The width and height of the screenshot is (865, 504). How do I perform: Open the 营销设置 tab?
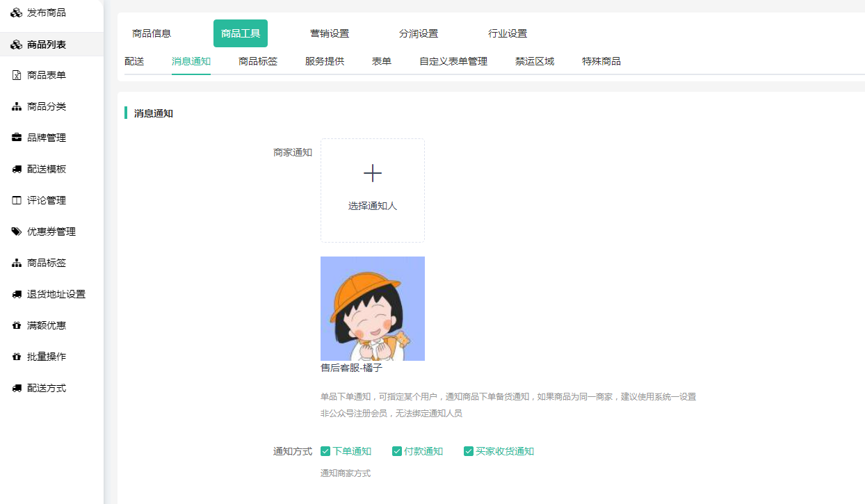pyautogui.click(x=330, y=33)
